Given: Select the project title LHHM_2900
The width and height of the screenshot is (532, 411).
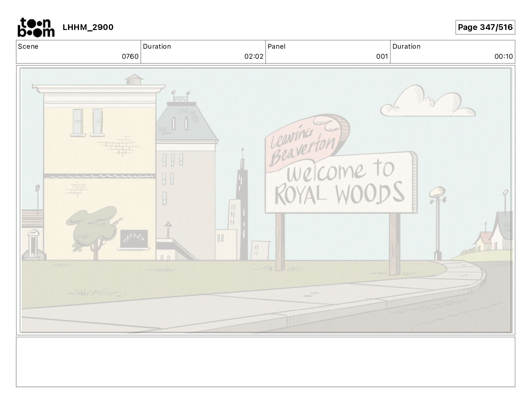Looking at the screenshot, I should pyautogui.click(x=88, y=27).
